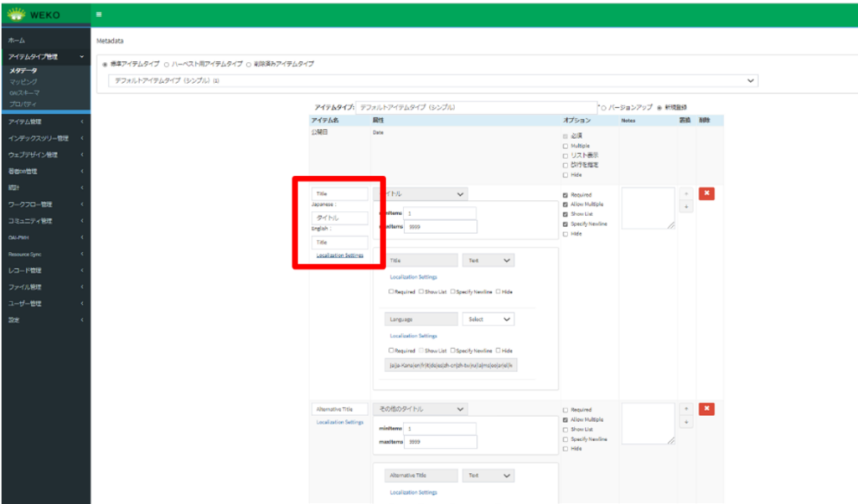The height and width of the screenshot is (504, 858).
Task: Delete the Title item with red X
Action: coord(706,193)
